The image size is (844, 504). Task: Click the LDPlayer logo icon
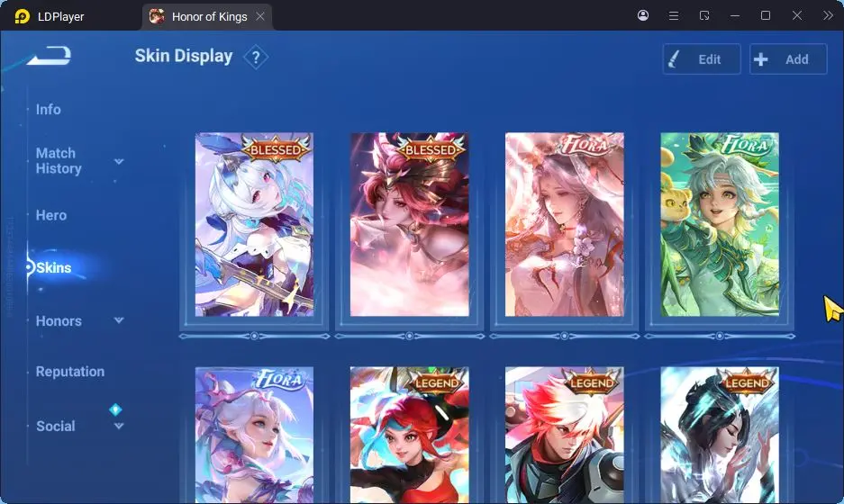point(23,17)
